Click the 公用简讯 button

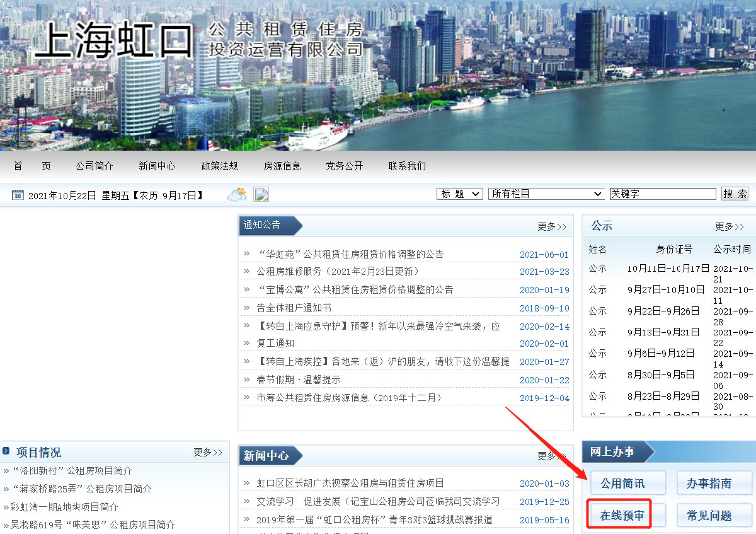(622, 484)
